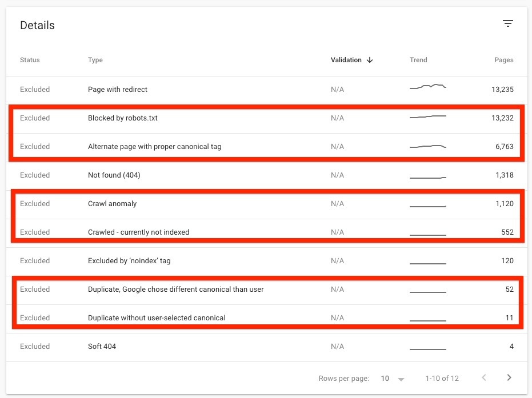This screenshot has width=532, height=398.
Task: Click the Trend column header
Action: click(418, 60)
